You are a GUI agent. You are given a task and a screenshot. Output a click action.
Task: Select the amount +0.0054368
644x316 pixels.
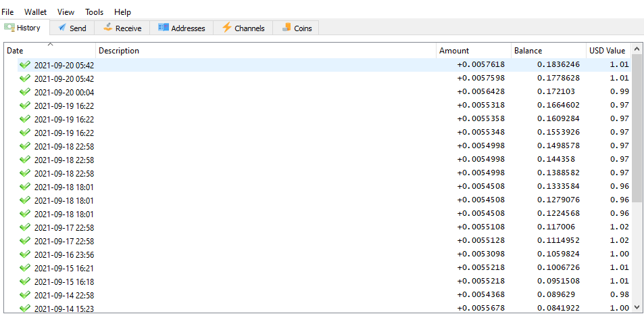pyautogui.click(x=481, y=296)
